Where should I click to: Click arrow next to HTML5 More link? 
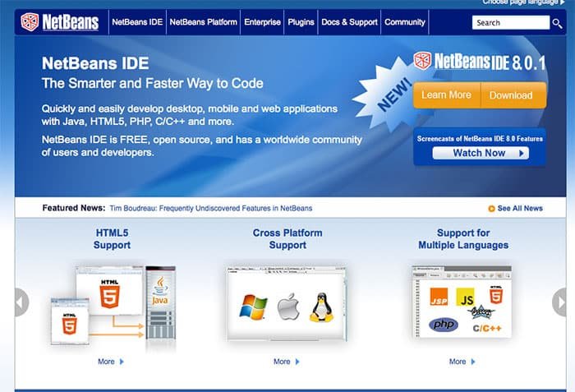(122, 362)
